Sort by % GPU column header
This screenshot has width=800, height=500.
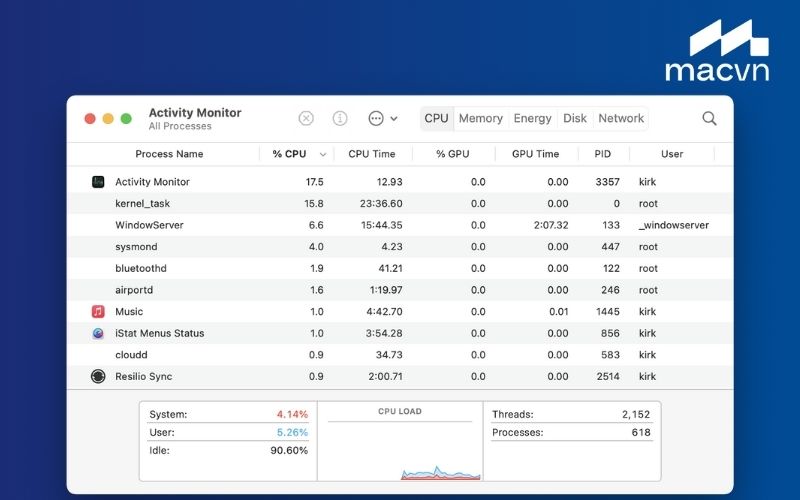click(x=453, y=154)
